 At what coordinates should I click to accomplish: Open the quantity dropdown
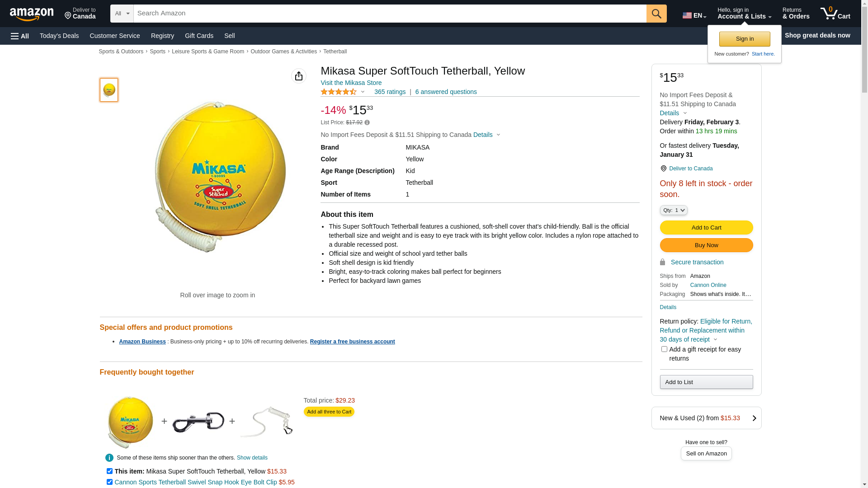674,210
